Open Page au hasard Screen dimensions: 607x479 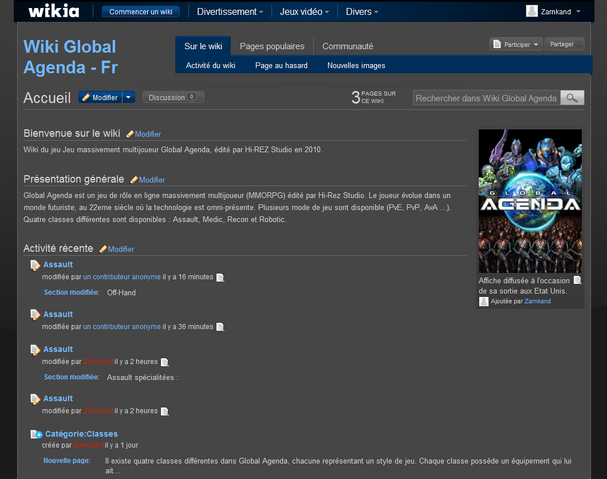coord(281,65)
